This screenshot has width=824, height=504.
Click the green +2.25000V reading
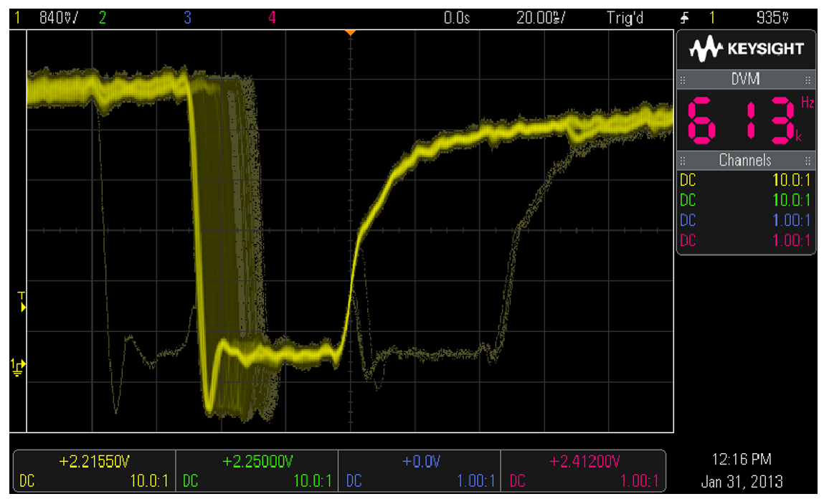[257, 462]
